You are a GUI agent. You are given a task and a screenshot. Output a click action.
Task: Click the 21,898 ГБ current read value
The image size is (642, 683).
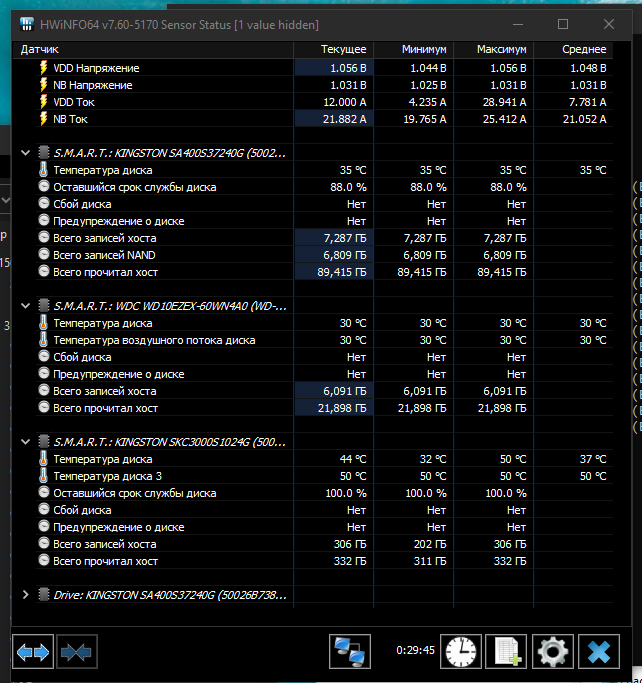click(x=342, y=408)
